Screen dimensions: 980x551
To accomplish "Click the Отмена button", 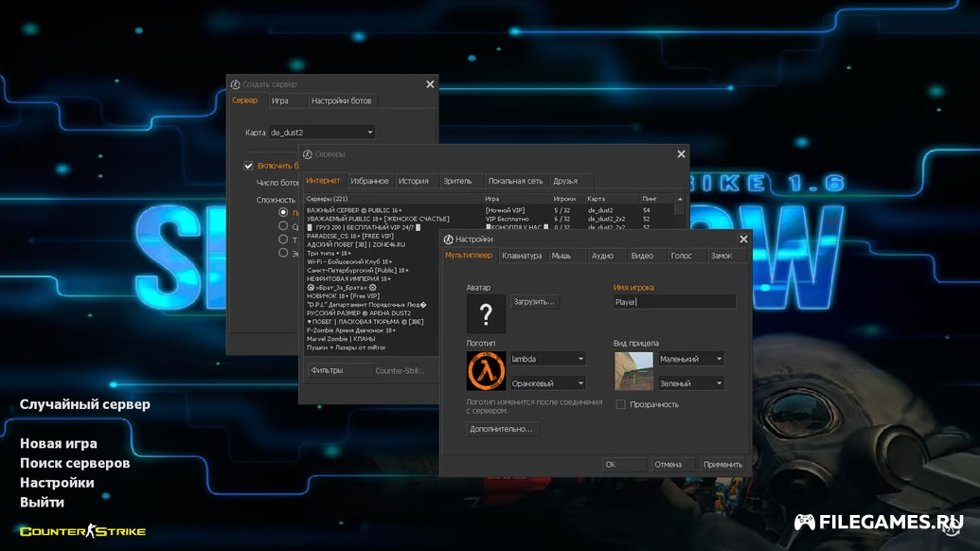I will (672, 464).
